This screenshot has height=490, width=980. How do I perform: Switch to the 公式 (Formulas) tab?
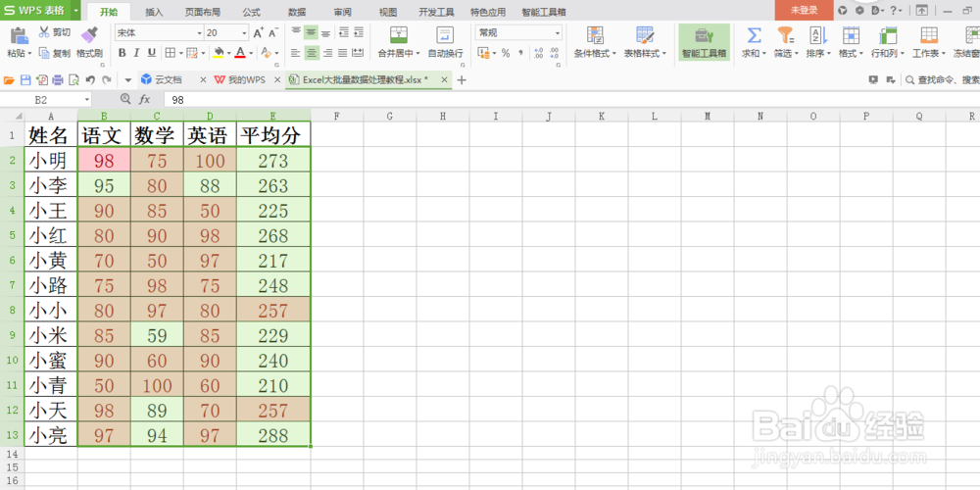coord(251,12)
